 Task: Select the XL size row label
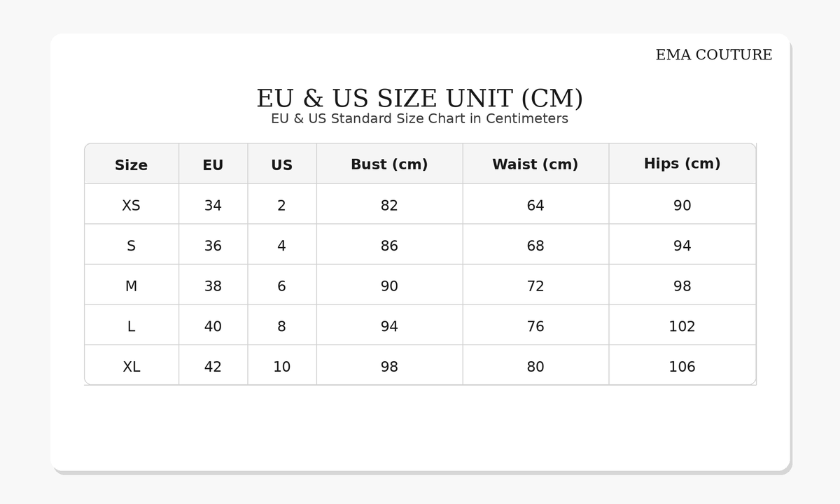pyautogui.click(x=131, y=367)
